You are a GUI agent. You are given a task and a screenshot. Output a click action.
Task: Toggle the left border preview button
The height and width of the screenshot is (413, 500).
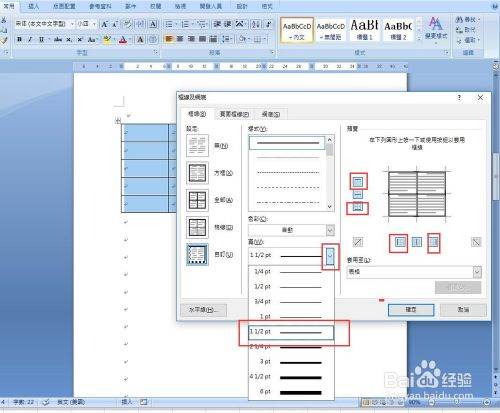pyautogui.click(x=400, y=242)
